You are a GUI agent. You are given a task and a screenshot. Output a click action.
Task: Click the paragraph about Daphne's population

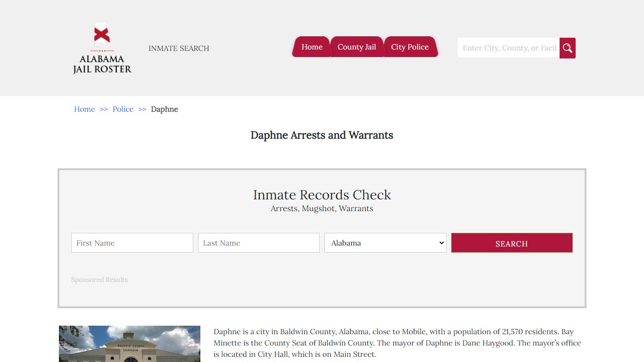(397, 343)
